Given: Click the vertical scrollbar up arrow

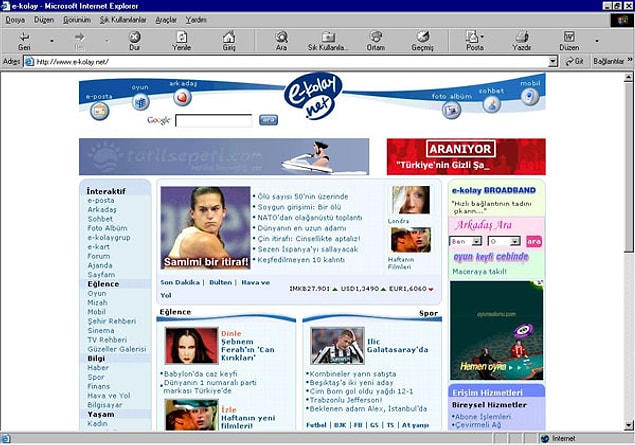Looking at the screenshot, I should [629, 77].
